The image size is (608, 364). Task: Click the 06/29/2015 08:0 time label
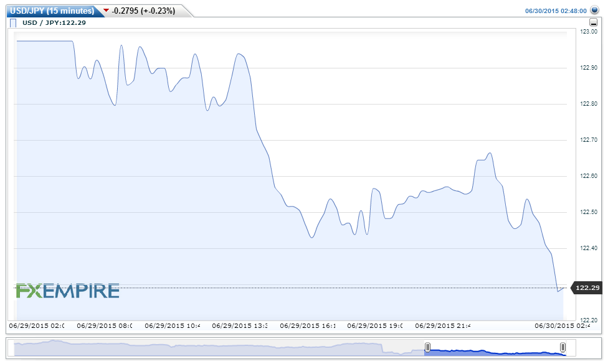(x=104, y=325)
